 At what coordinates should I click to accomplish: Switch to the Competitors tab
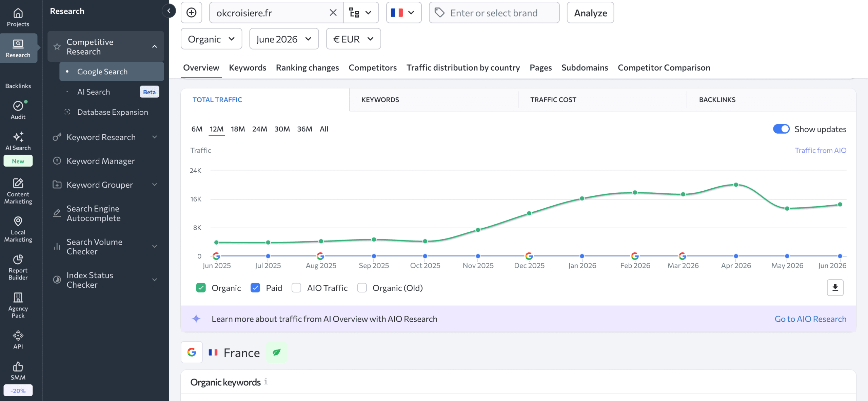(373, 68)
